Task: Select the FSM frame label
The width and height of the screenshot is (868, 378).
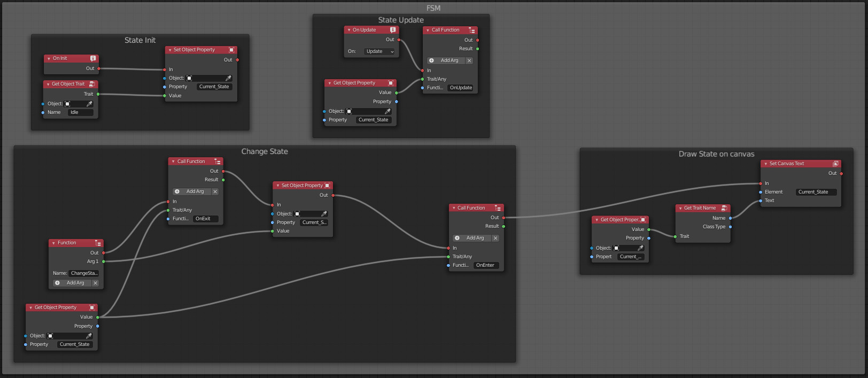Action: click(433, 8)
